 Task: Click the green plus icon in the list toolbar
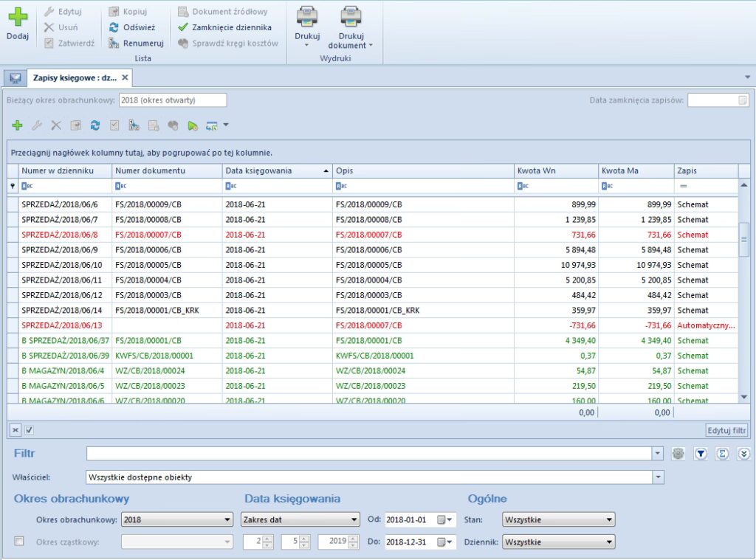[18, 125]
